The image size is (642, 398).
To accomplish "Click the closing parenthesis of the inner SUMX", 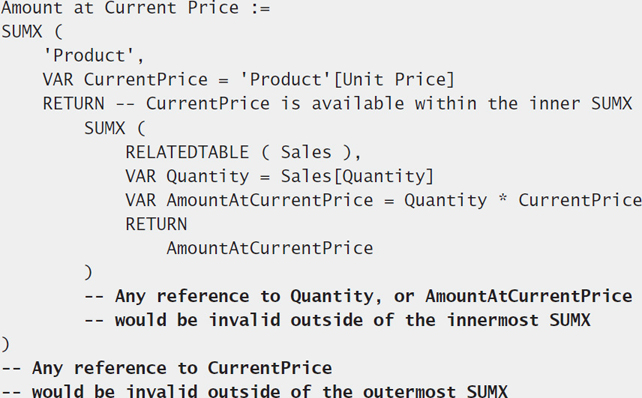I will [88, 272].
